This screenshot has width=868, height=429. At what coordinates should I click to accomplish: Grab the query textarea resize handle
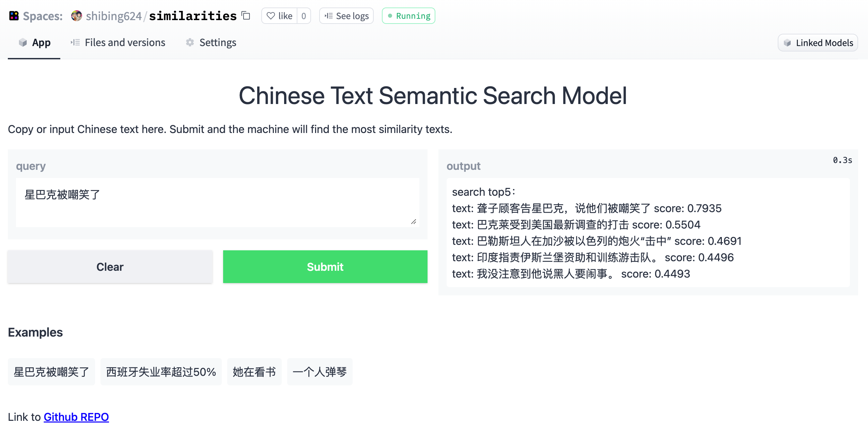(414, 222)
